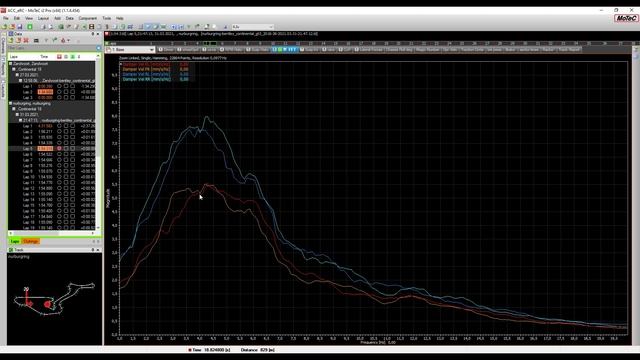Open the Tools menu
640x360 pixels.
pyautogui.click(x=107, y=18)
